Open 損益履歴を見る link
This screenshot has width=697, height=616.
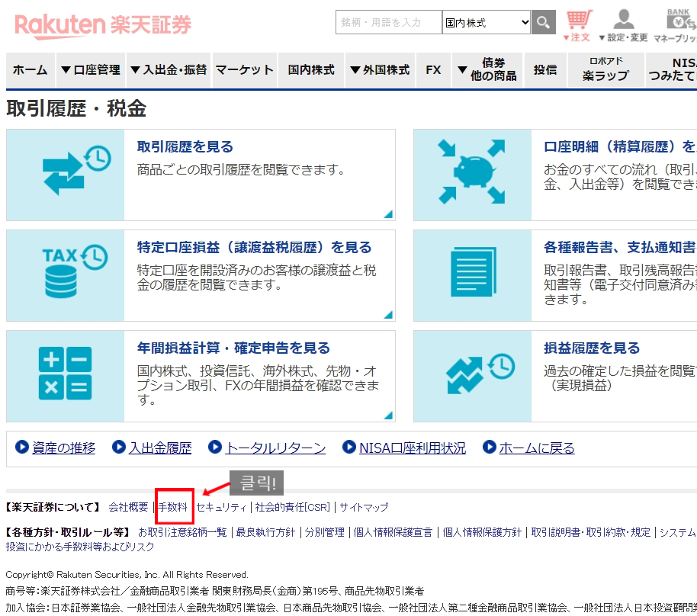[592, 348]
